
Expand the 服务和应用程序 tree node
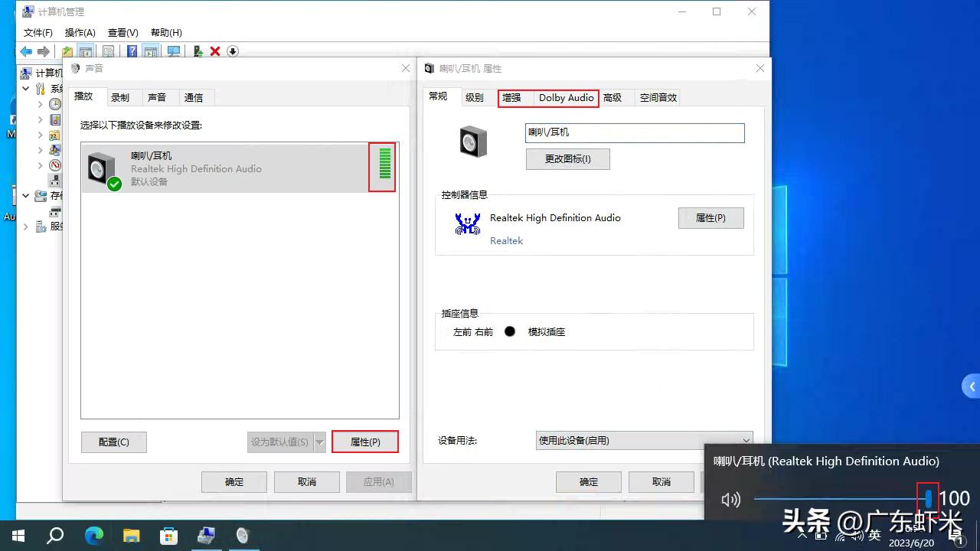pos(25,227)
